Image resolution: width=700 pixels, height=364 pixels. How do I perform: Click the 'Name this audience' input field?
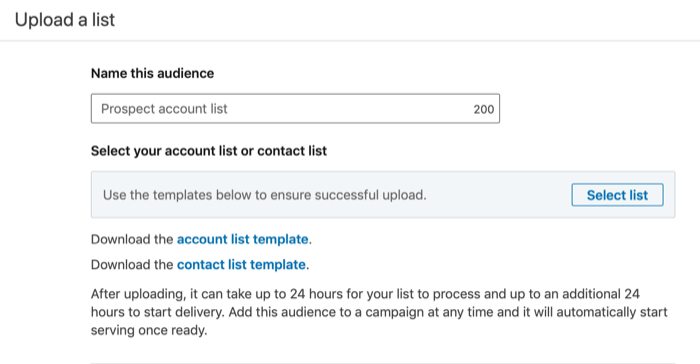click(295, 109)
